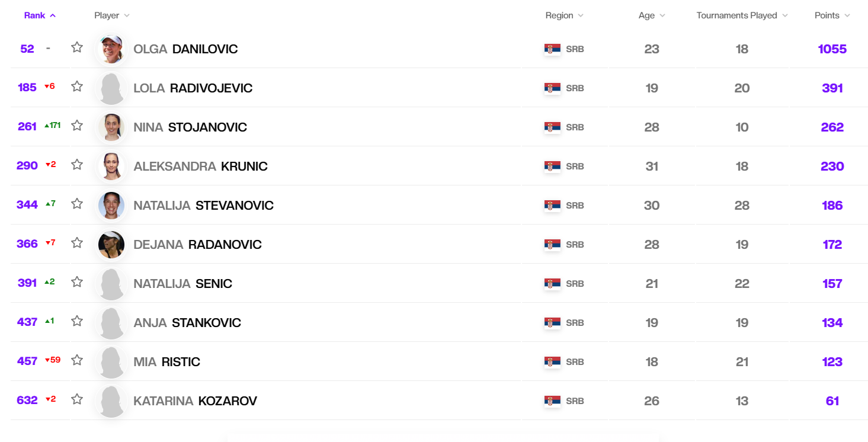Click the star icon for Aleksandra Krunic
This screenshot has height=442, width=868.
[x=77, y=165]
